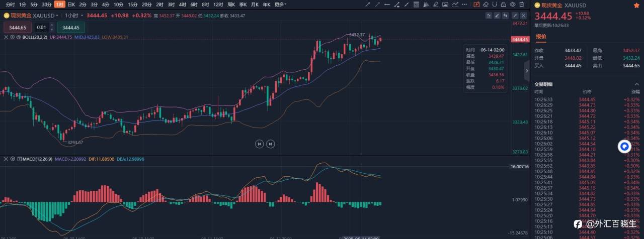Click the red 3444.65 sell price button
Viewport: 644px width, 239px height.
(x=18, y=27)
